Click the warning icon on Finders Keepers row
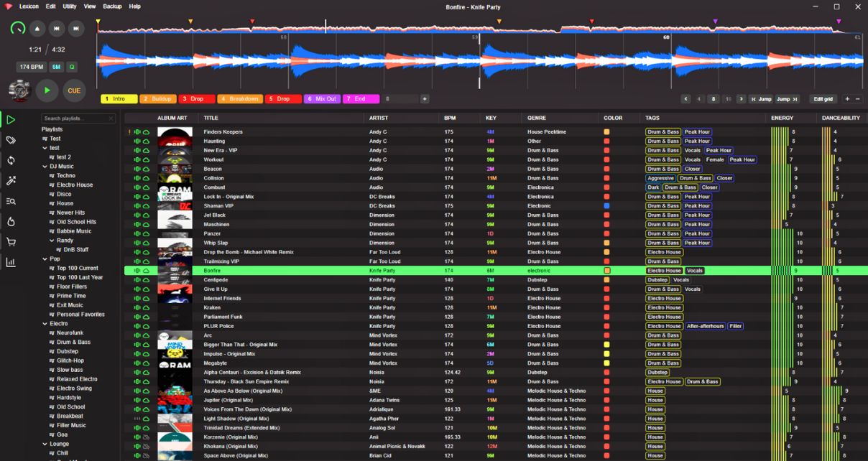868x461 pixels. 129,132
